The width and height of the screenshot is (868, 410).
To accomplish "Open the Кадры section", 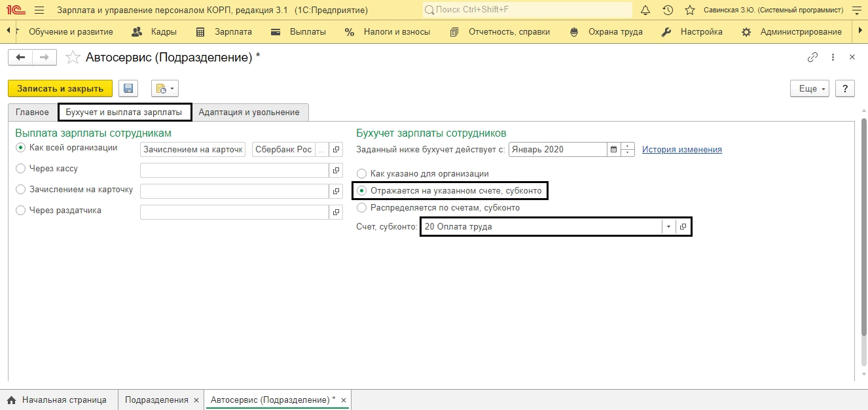I will coord(154,31).
